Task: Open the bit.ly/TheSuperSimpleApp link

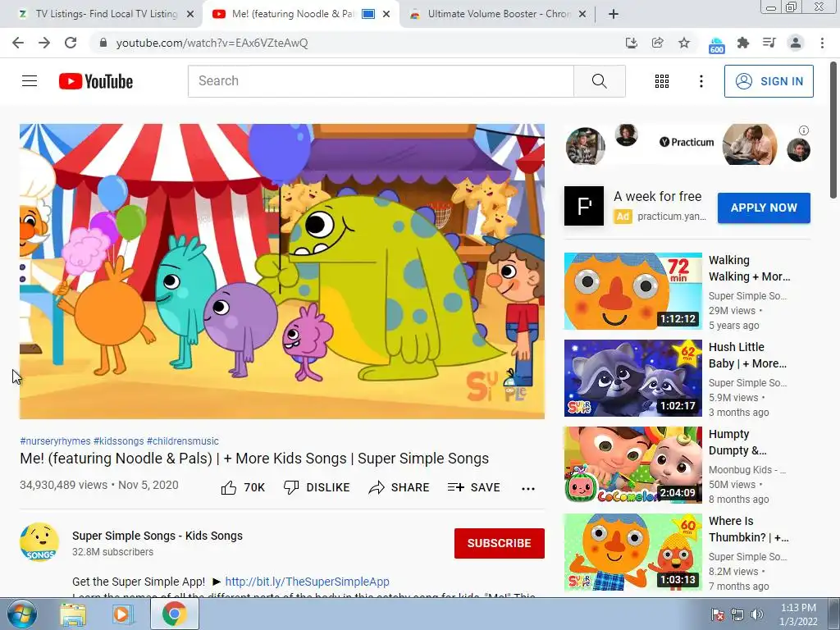Action: click(307, 582)
